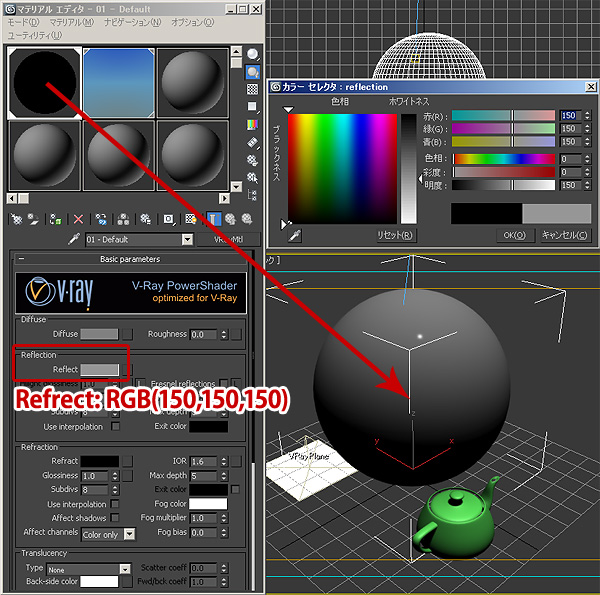Screen dimensions: 600x595
Task: Click the sample slots scroll down arrow
Action: pos(236,187)
